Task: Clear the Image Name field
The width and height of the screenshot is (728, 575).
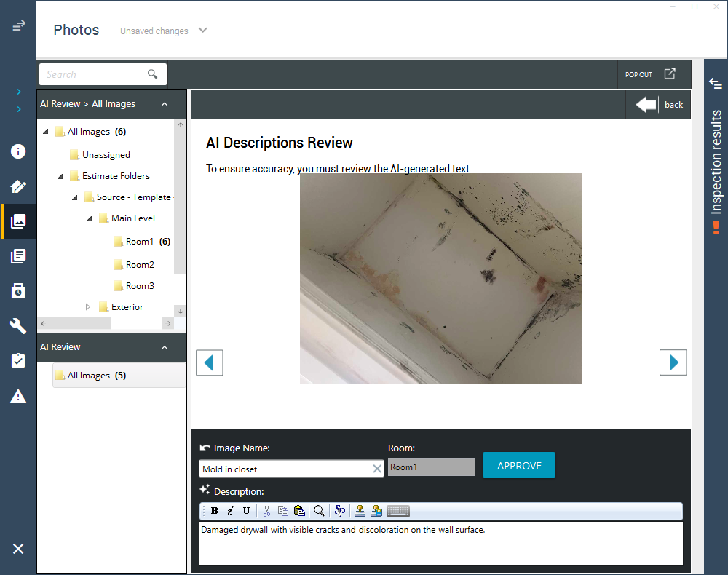Action: coord(377,469)
